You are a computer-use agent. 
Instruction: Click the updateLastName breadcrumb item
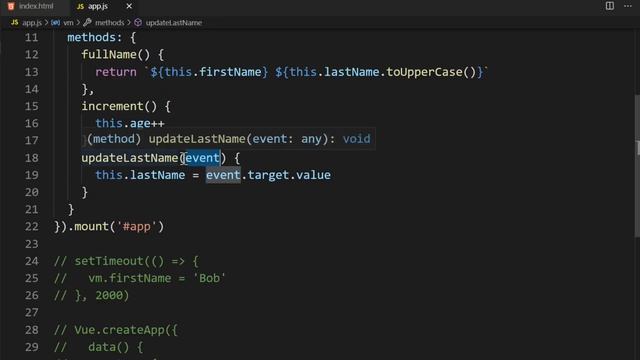173,23
